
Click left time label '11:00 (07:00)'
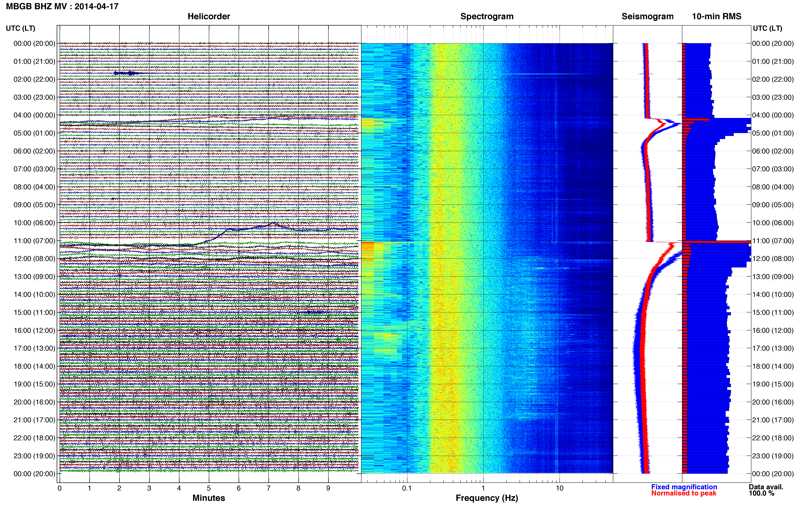[34, 241]
